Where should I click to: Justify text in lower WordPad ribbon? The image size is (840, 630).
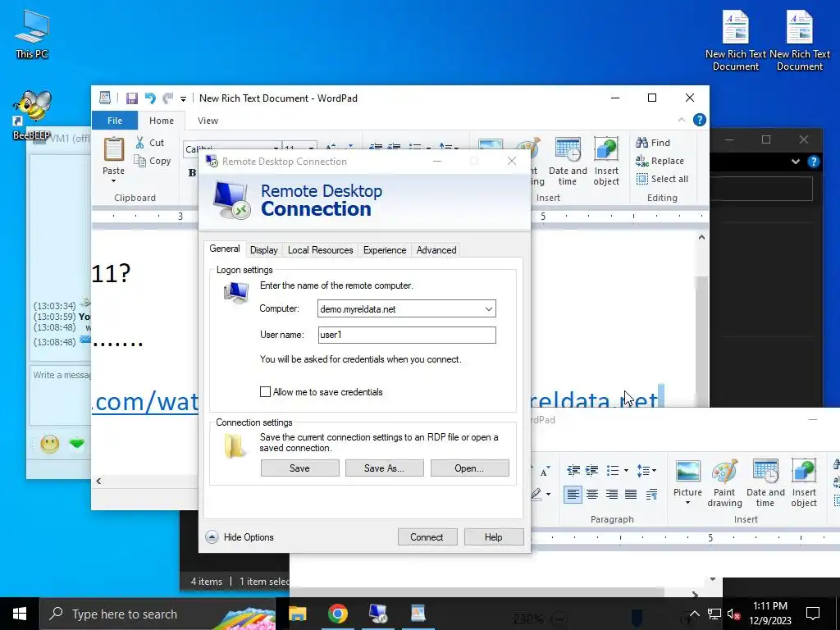pos(631,494)
